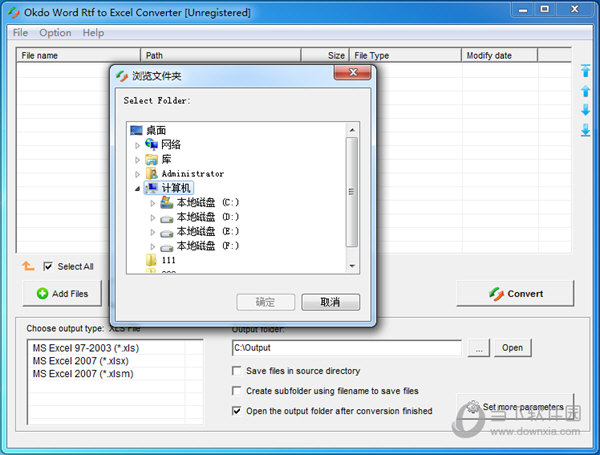Screen dimensions: 600x455
Task: Click the Desktop (桌面) icon
Action: tap(136, 130)
